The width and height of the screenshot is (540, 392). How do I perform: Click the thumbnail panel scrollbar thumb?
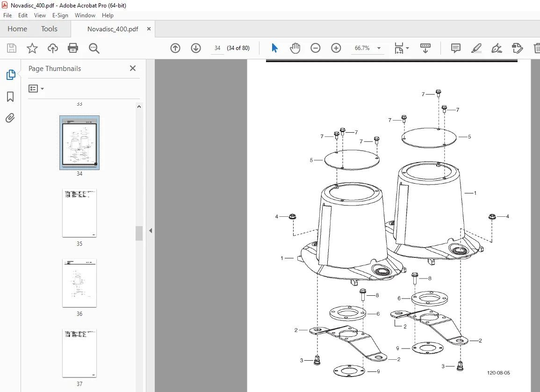pyautogui.click(x=139, y=233)
